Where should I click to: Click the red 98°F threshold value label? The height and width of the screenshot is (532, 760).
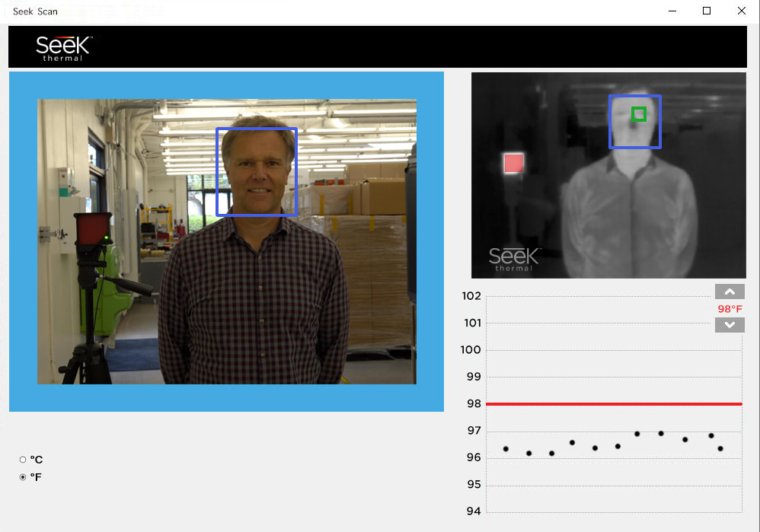click(730, 309)
